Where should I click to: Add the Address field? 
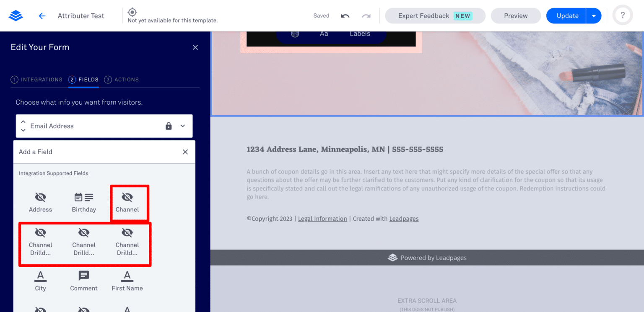coord(41,202)
